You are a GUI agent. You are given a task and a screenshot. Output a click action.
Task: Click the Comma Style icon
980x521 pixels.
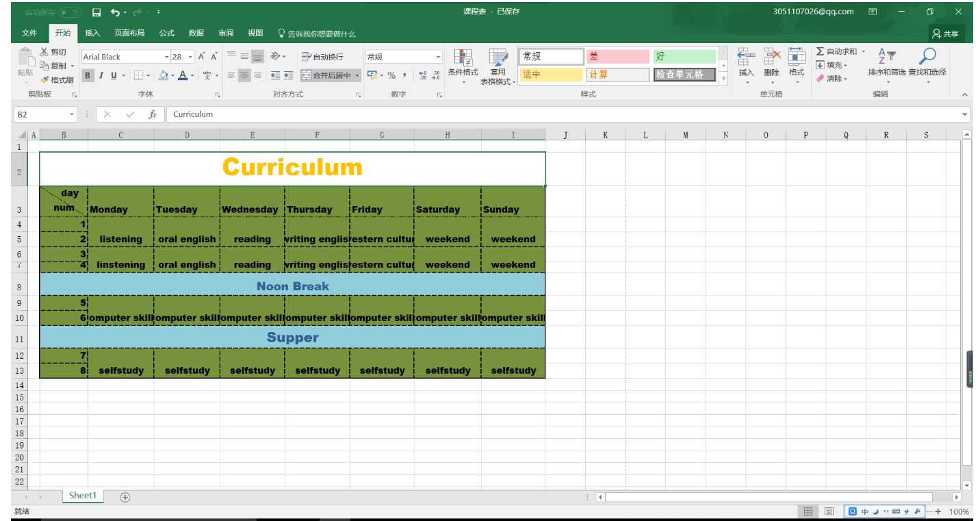tap(404, 75)
